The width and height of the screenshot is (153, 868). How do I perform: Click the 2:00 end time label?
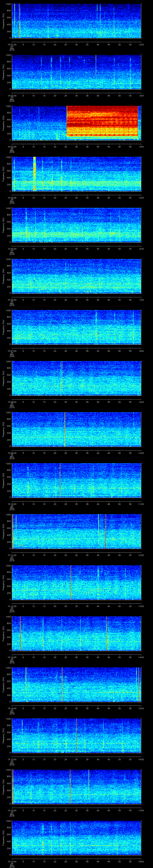click(141, 44)
